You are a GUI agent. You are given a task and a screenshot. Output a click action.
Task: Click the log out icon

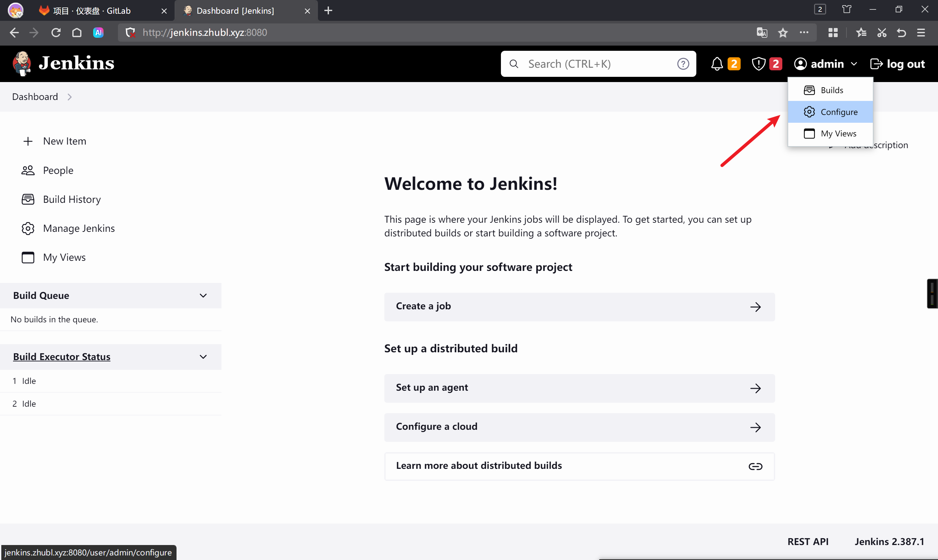click(876, 64)
